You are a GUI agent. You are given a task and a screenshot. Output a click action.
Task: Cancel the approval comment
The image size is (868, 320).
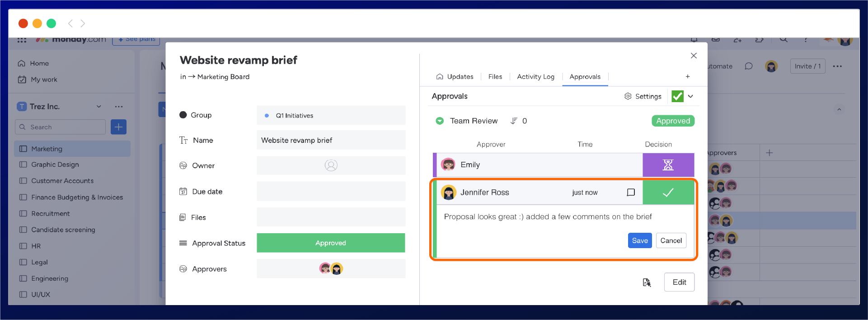671,240
